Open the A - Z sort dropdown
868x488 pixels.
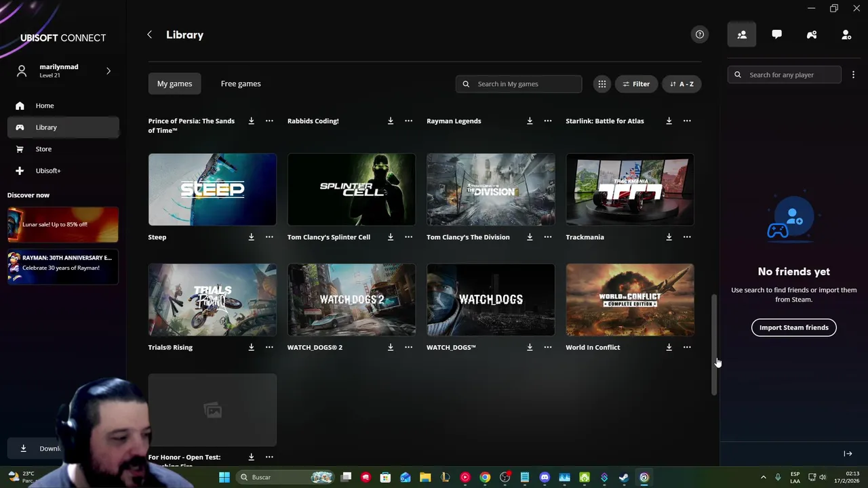(x=682, y=84)
